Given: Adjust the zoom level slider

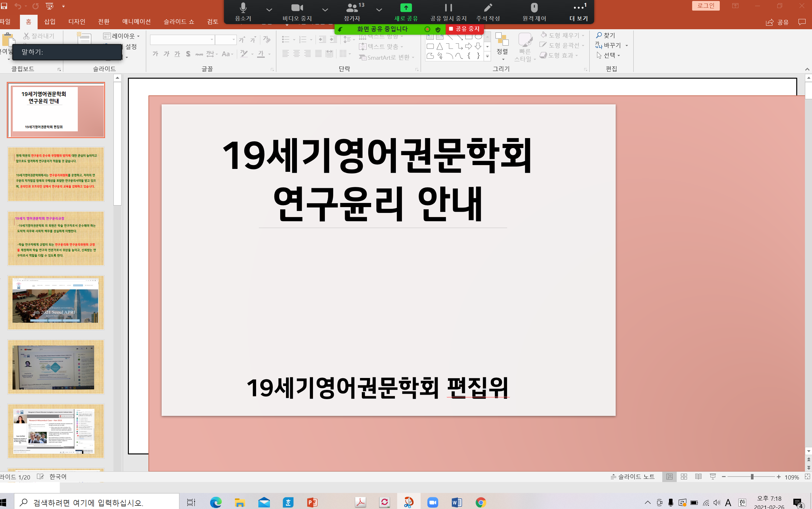Looking at the screenshot, I should (752, 477).
